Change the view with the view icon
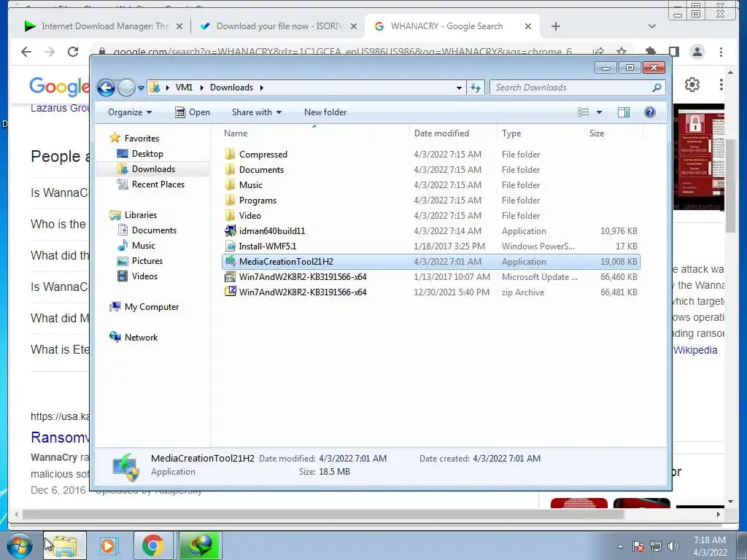747x560 pixels. click(584, 112)
